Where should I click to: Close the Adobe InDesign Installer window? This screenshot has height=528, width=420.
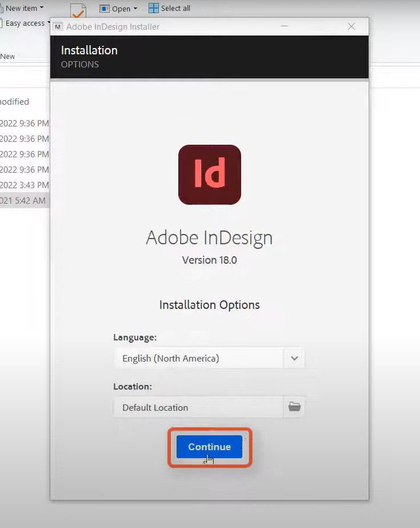[351, 26]
